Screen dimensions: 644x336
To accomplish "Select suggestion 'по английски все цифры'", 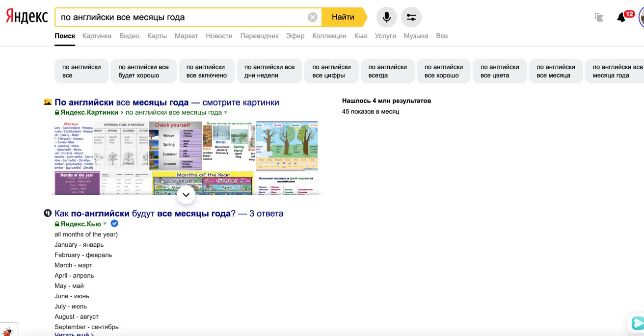I will [331, 71].
